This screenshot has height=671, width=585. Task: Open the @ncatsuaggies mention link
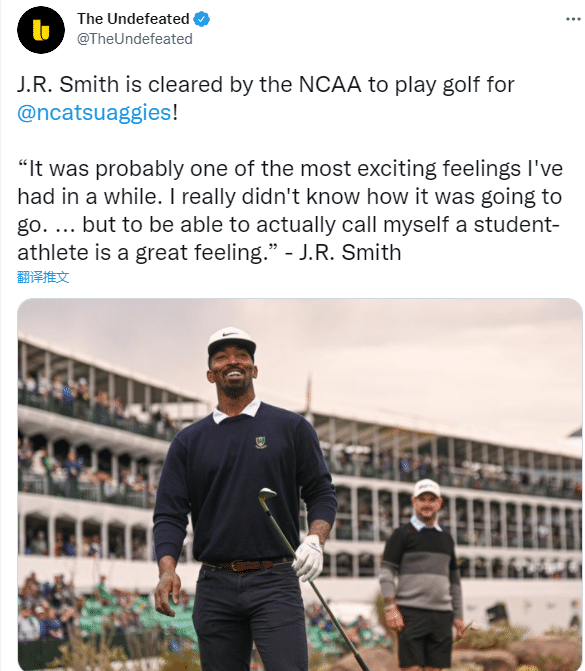(x=94, y=113)
